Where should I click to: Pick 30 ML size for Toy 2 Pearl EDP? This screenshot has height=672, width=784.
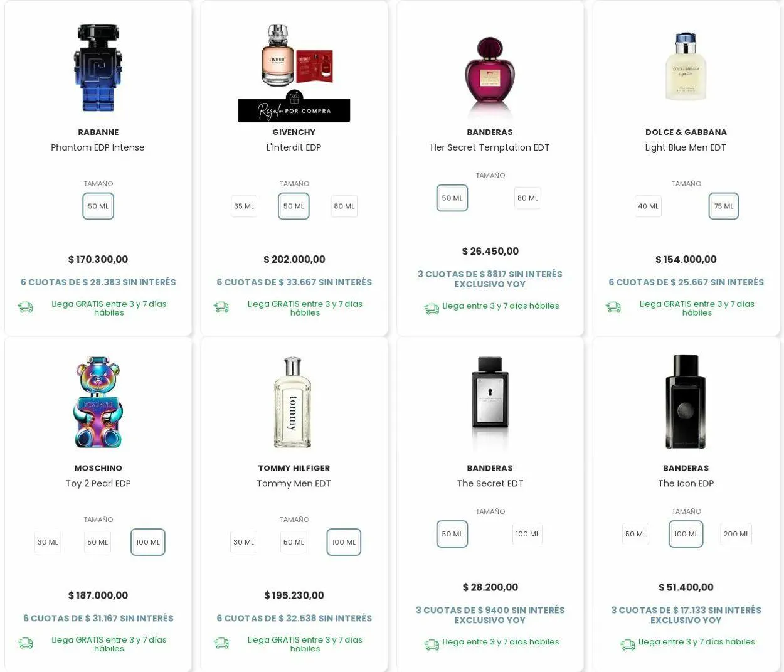point(48,542)
